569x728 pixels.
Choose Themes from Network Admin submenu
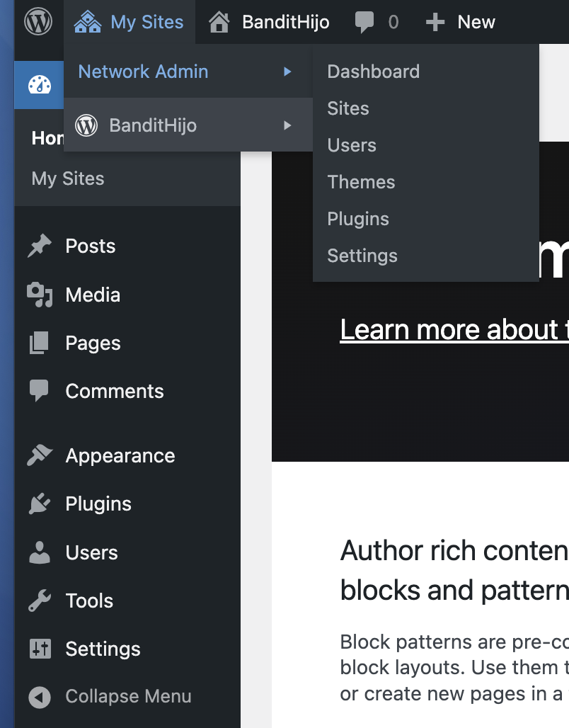(361, 182)
